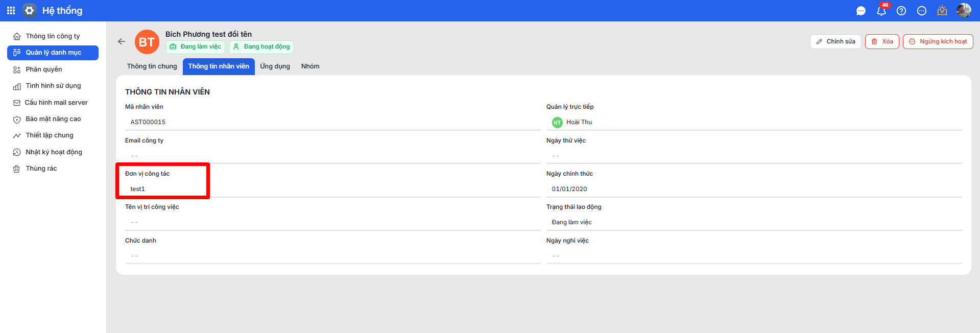Select the Nhóm tab
The height and width of the screenshot is (333, 980).
pos(310,66)
